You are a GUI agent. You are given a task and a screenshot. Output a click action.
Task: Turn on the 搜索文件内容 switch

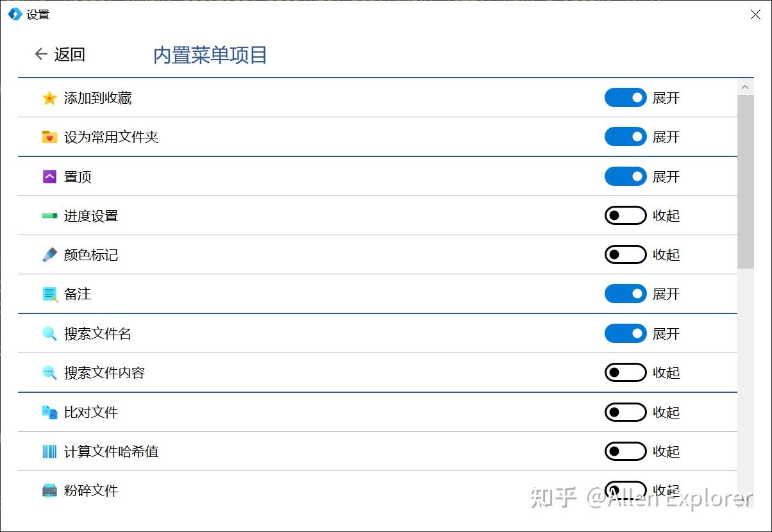click(625, 372)
